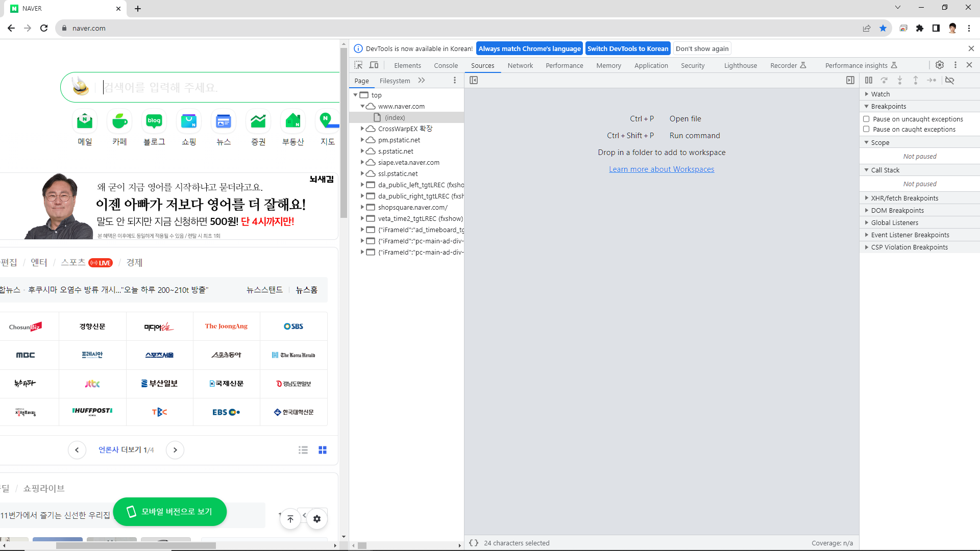Click Switch DevTools to Korean button
The width and height of the screenshot is (980, 551).
pos(627,48)
